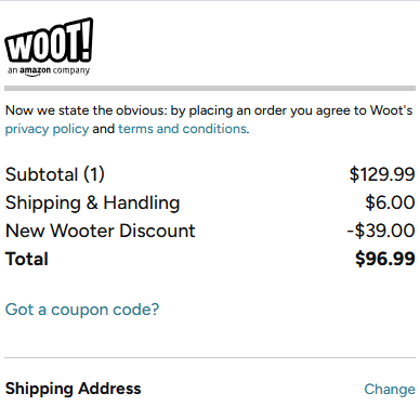Click the thin divider above Shipping Address
The image size is (420, 420).
pyautogui.click(x=210, y=358)
